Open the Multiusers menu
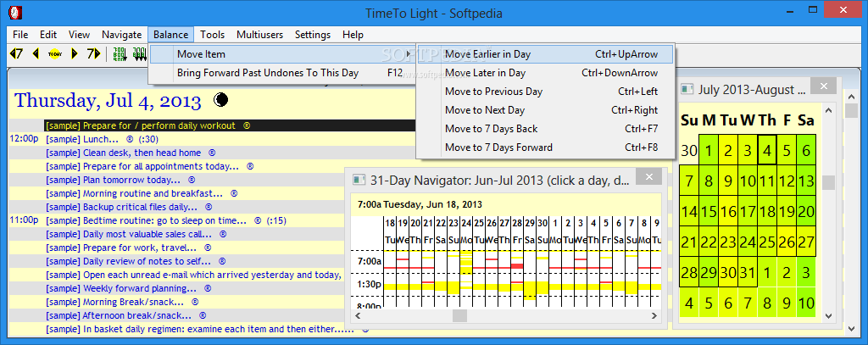Screen dimensions: 868x345 (x=259, y=35)
